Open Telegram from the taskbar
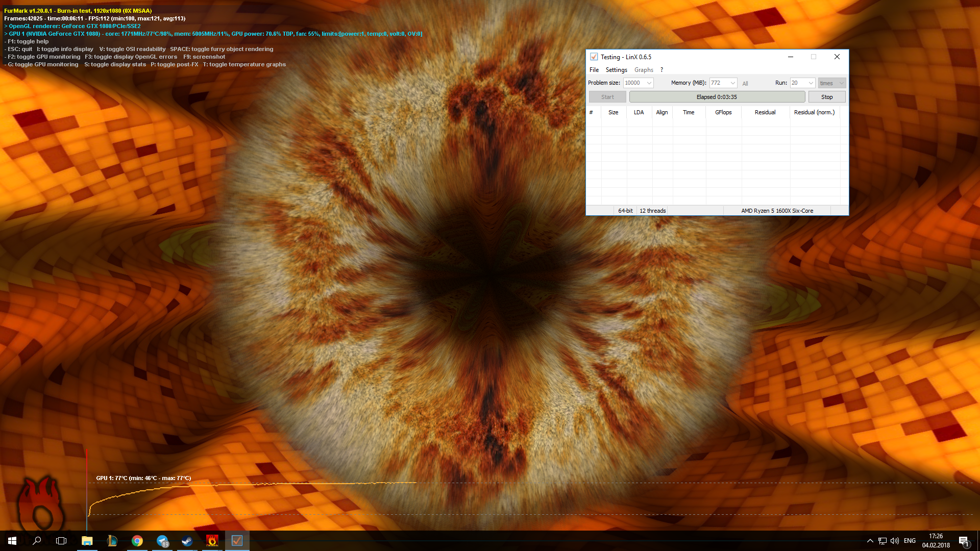This screenshot has width=980, height=551. (162, 541)
